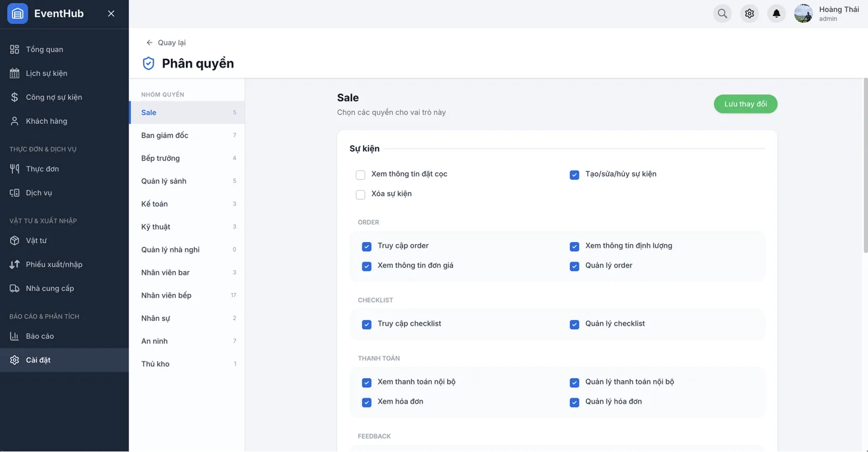868x452 pixels.
Task: Open Thực đơn menu item
Action: 64,169
